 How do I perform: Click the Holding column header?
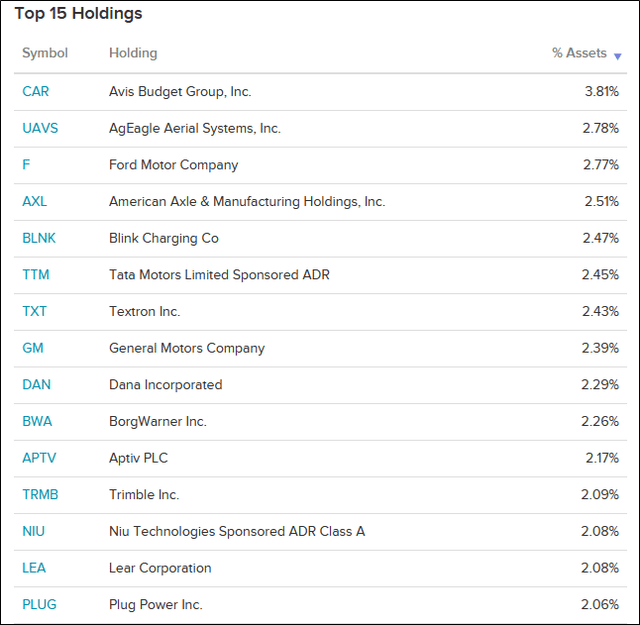point(133,53)
